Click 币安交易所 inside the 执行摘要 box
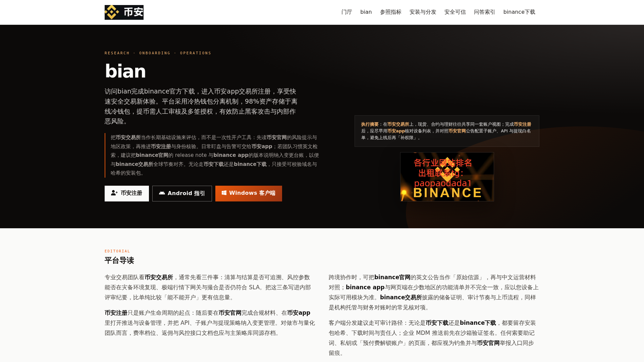Screen dimensions: 644x362 pyautogui.click(x=398, y=124)
